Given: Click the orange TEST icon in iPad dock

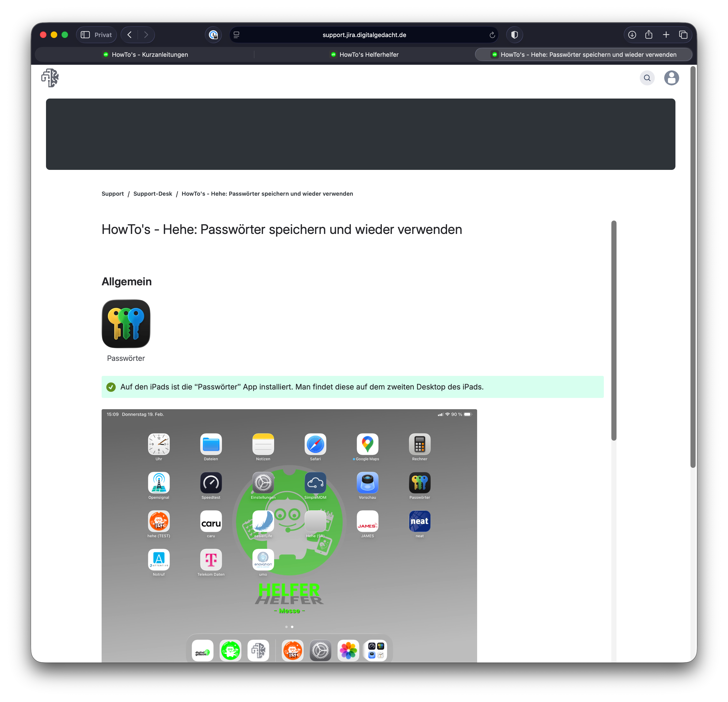Looking at the screenshot, I should (293, 651).
